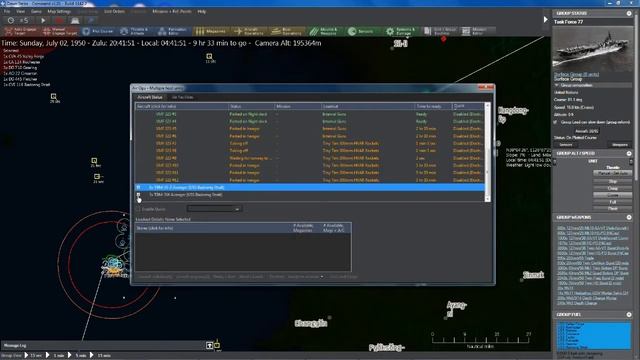Click the Task Force 77 carrier photo
640x360 pixels.
[593, 49]
